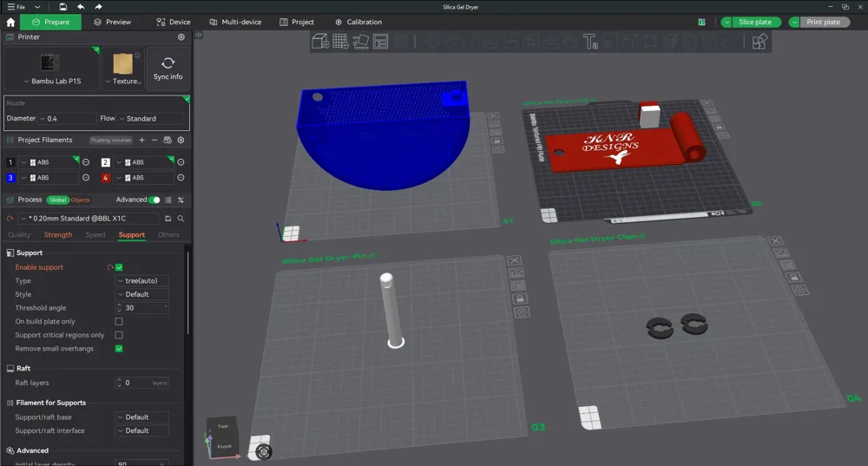Switch to the Preview tab
The width and height of the screenshot is (868, 466).
point(113,23)
